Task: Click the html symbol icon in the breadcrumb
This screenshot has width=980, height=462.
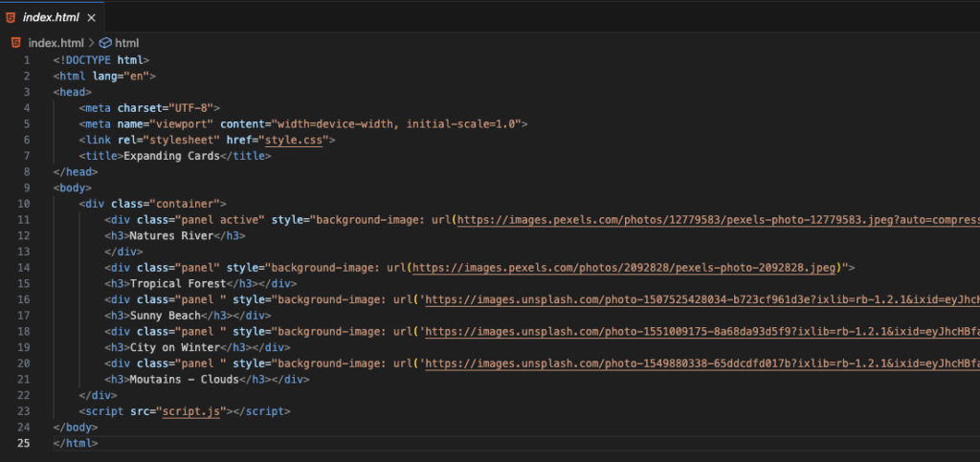Action: tap(105, 42)
